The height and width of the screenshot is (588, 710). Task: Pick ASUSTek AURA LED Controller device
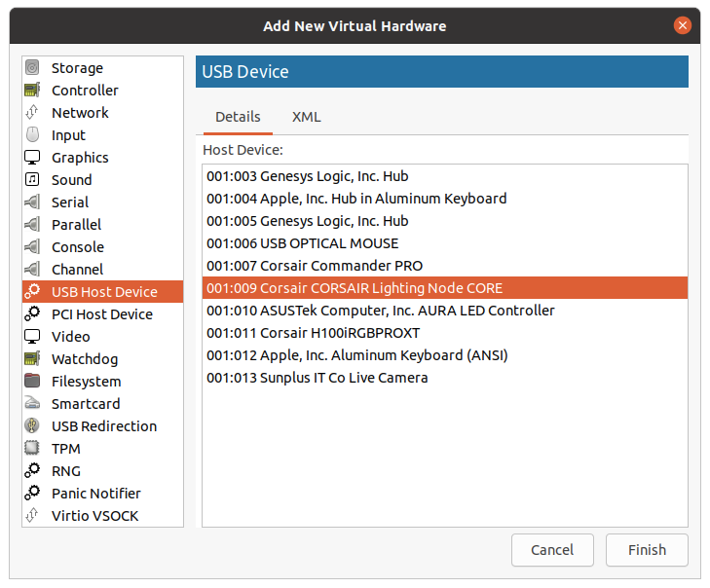380,311
